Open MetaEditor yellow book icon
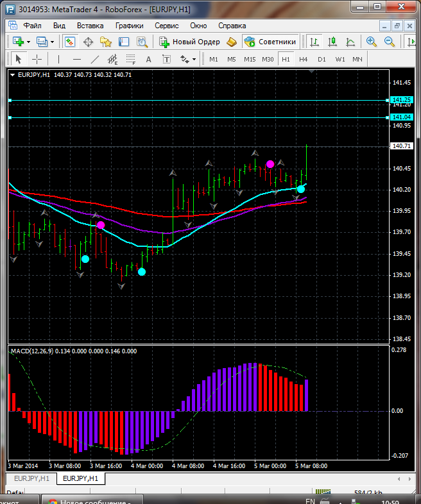This screenshot has width=421, height=504. pyautogui.click(x=232, y=42)
